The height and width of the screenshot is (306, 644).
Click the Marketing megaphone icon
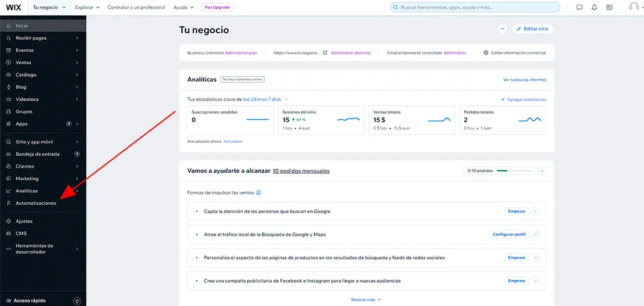8,179
